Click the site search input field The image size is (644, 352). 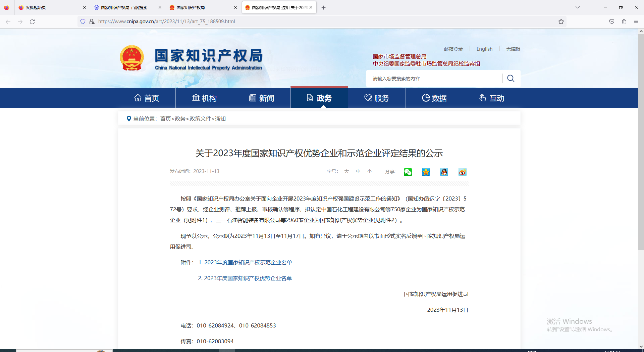(434, 79)
